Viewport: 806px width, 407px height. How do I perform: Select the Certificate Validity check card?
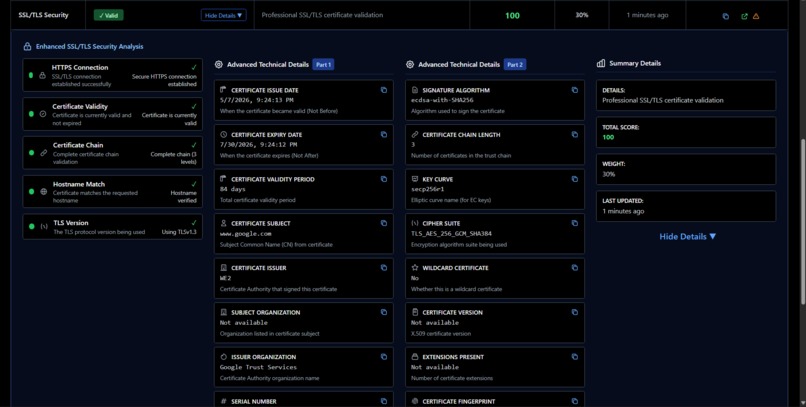click(x=113, y=114)
